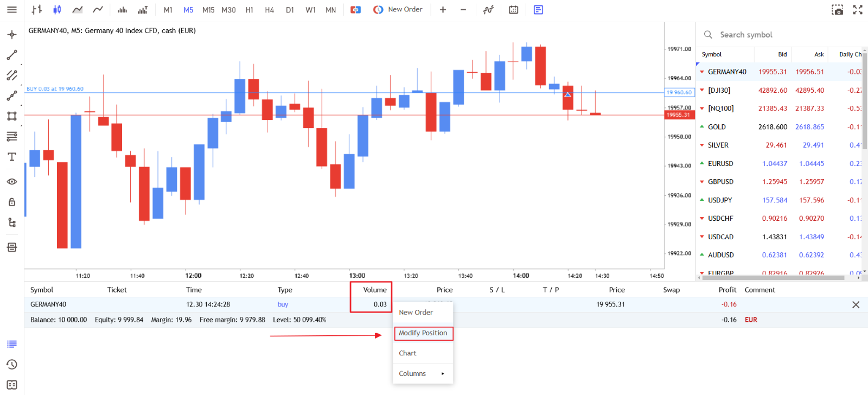Viewport: 868px width, 395px height.
Task: Select the Fibonacci retracement tool
Action: tap(12, 136)
